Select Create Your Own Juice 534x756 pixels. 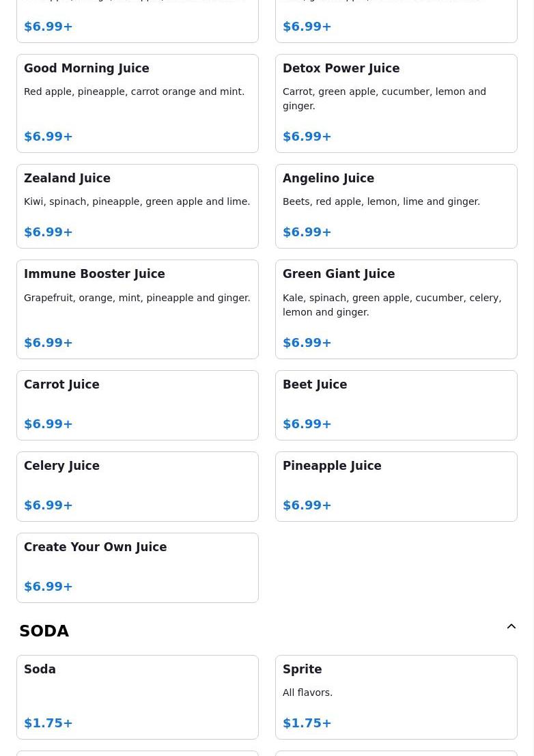[137, 568]
